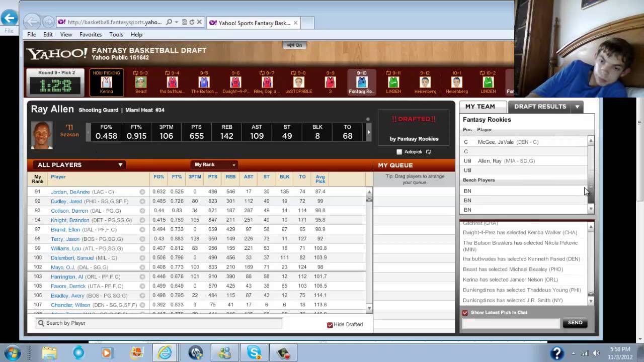The height and width of the screenshot is (362, 644).
Task: Click the compatibility view icon in address bar
Action: click(184, 22)
